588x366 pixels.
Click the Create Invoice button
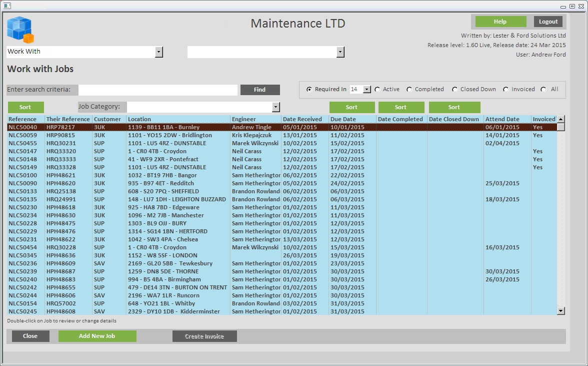pyautogui.click(x=204, y=336)
